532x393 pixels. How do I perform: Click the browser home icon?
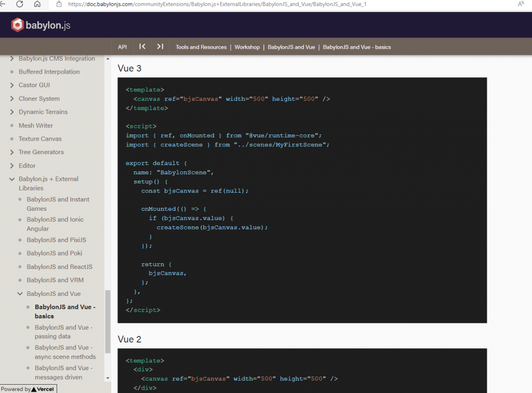[37, 4]
